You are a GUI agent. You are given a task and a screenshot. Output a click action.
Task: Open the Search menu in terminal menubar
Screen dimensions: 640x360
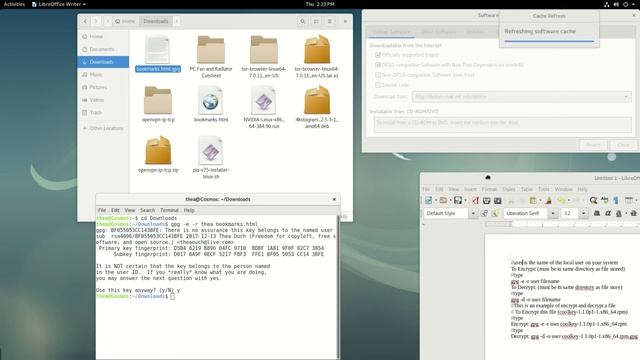coord(147,210)
